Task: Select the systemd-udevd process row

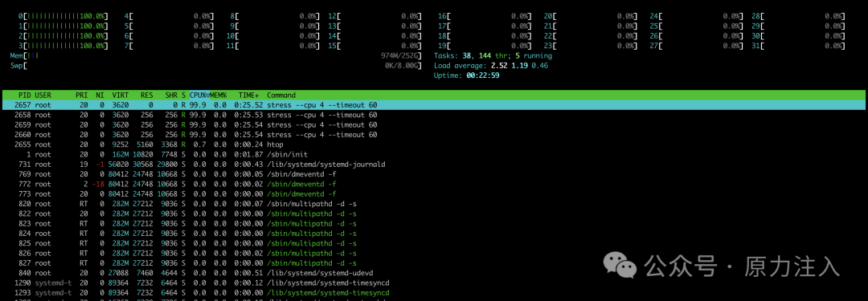Action: [433, 274]
